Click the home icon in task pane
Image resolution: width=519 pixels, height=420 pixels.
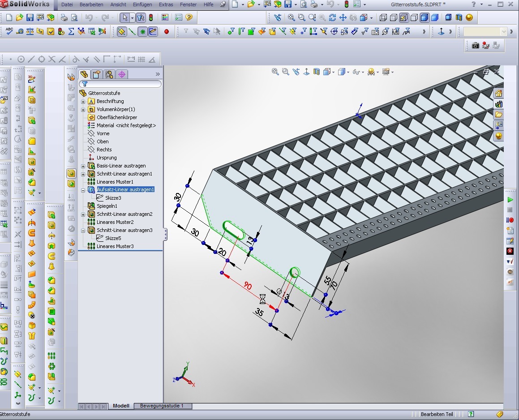[x=498, y=93]
